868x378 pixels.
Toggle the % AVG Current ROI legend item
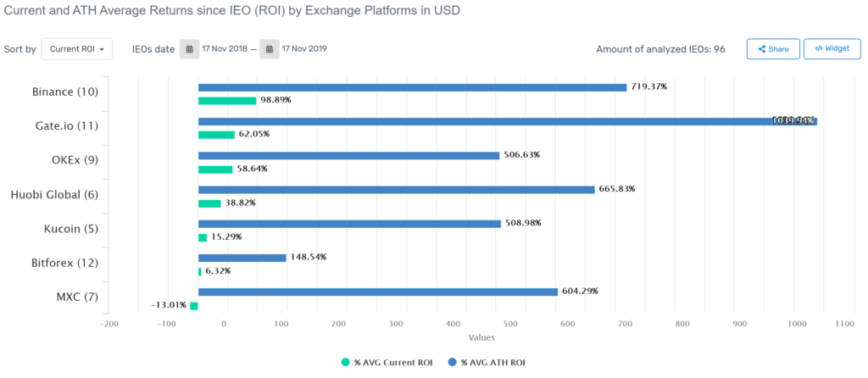pyautogui.click(x=387, y=363)
